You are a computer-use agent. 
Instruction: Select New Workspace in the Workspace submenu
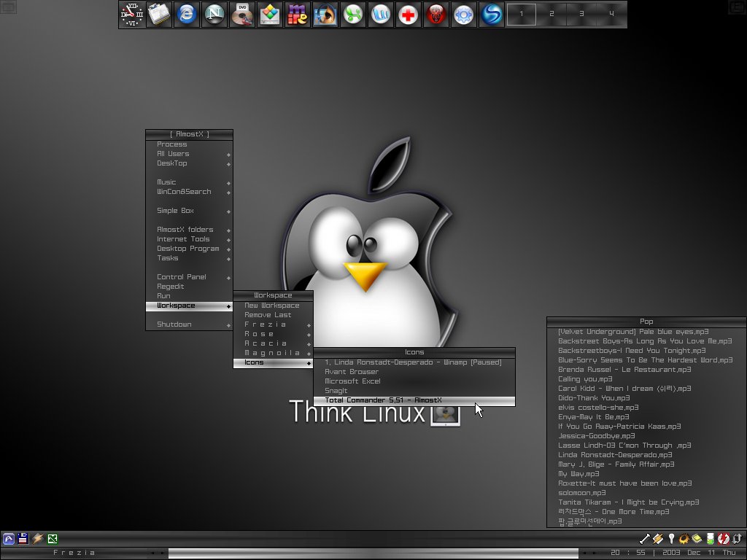pos(273,306)
